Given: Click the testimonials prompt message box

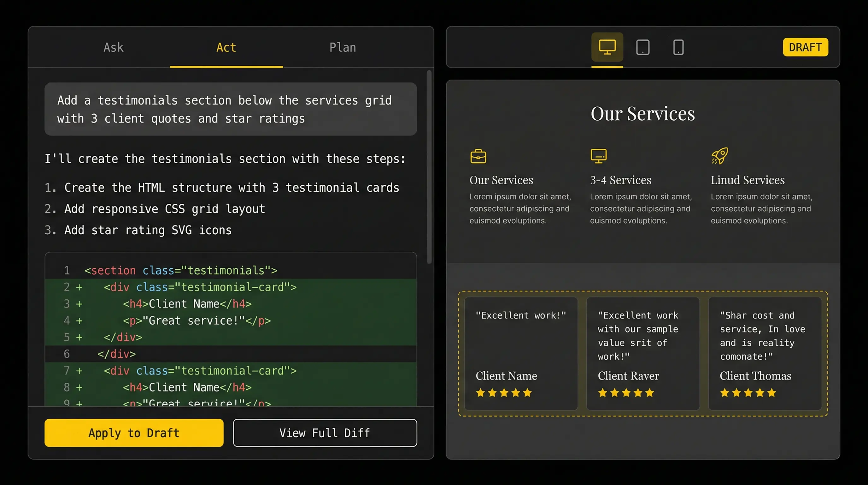Looking at the screenshot, I should [230, 109].
